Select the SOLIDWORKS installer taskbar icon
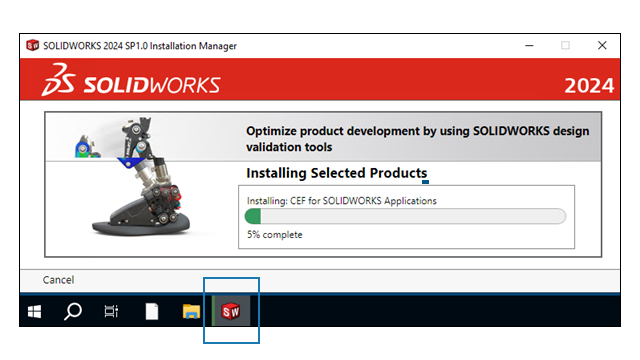 231,311
